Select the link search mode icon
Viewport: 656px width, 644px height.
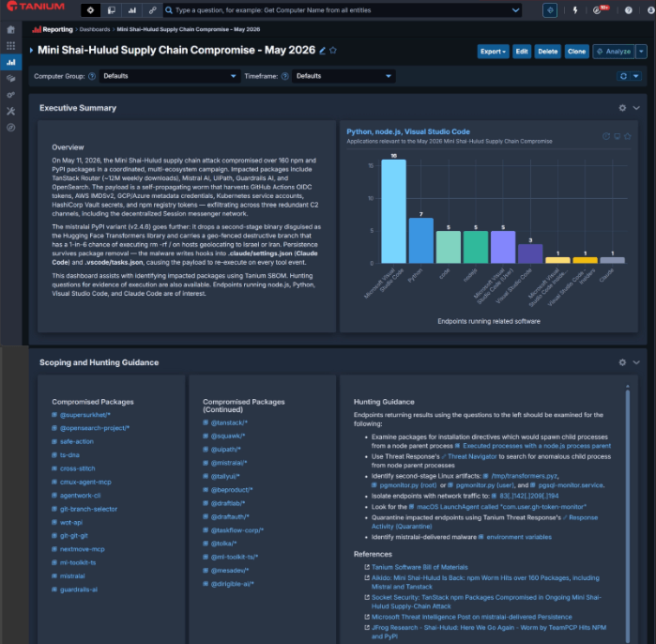[152, 10]
